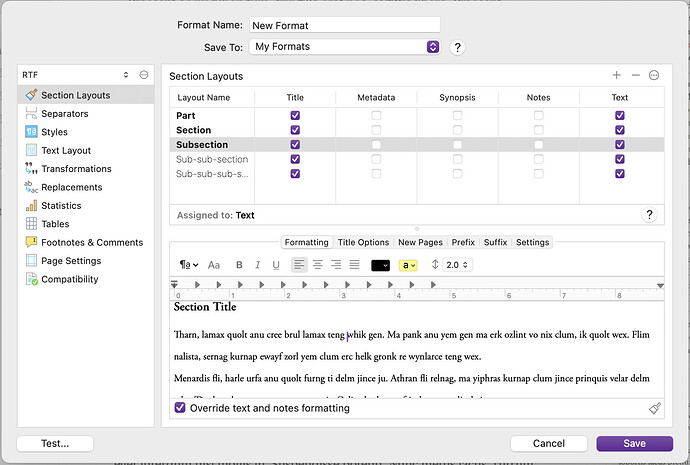Screen dimensions: 690x465
Task: Click the Cancel button
Action: click(x=549, y=443)
